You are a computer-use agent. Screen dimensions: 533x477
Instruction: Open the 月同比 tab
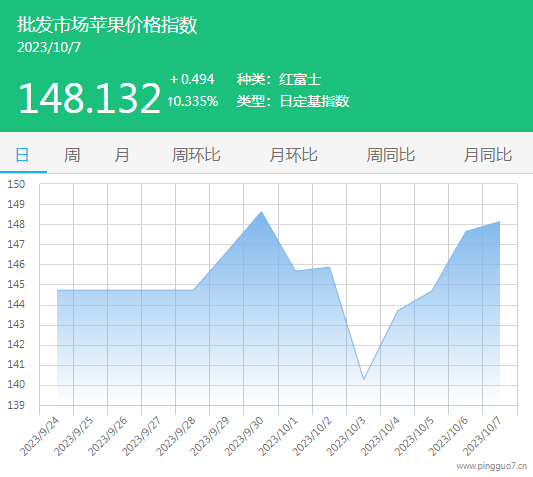488,155
